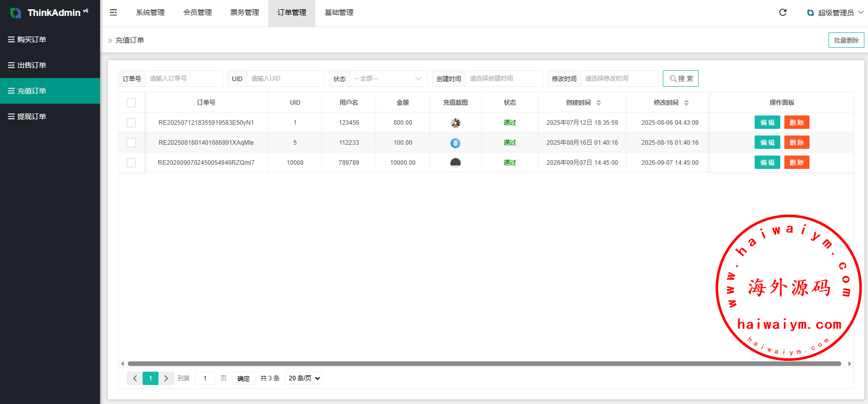Go to previous page arrow

[x=135, y=378]
